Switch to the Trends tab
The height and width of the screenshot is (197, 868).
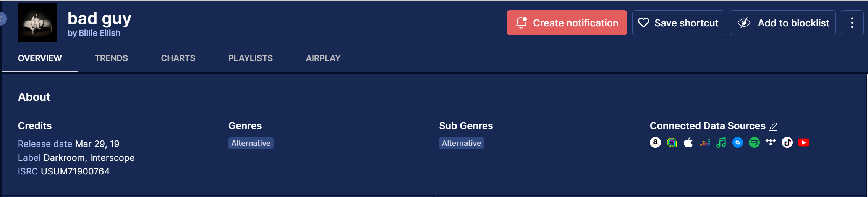click(x=111, y=58)
